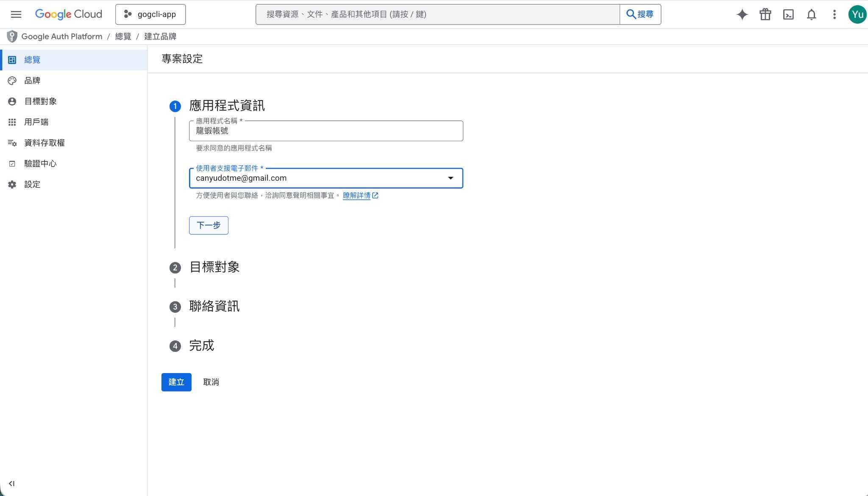Image resolution: width=868 pixels, height=496 pixels.
Task: Expand step 3 聯絡資訊
Action: (214, 306)
